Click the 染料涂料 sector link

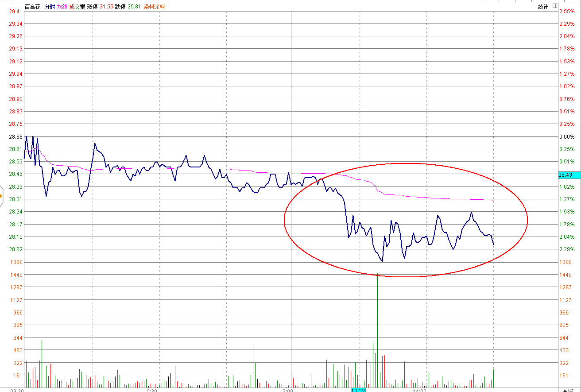coord(154,7)
